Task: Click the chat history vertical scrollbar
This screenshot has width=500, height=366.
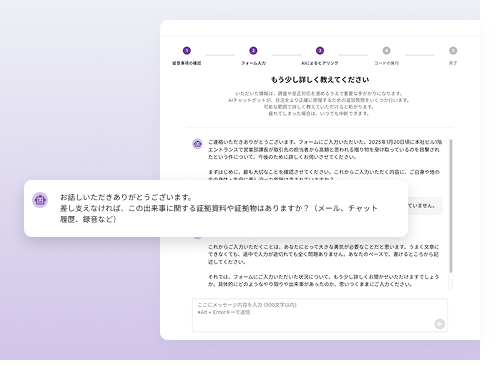Action: point(451,206)
